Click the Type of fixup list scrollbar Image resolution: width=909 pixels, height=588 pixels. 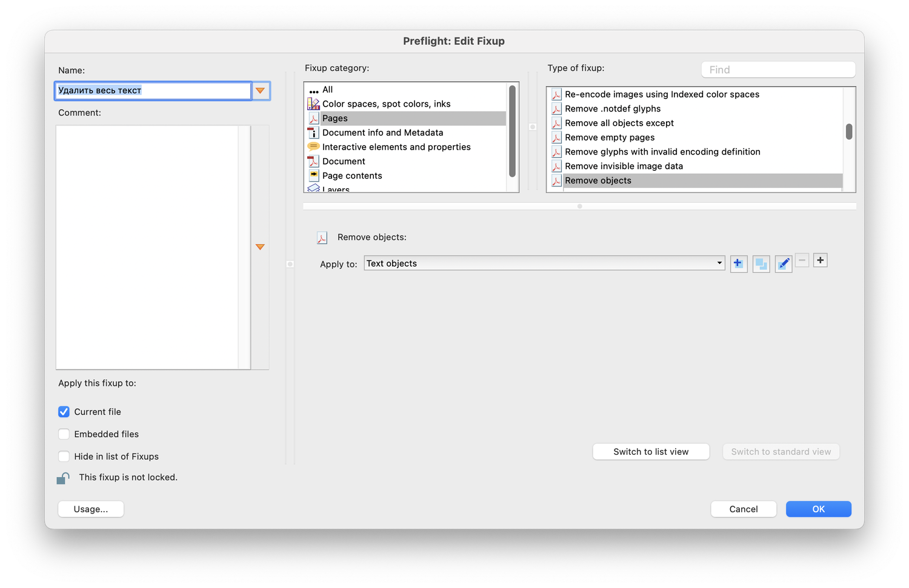(x=849, y=131)
